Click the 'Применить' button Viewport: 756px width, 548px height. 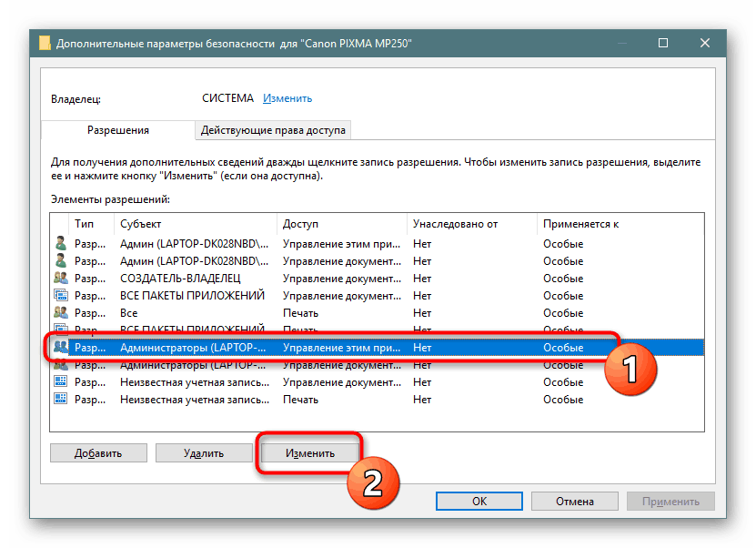coord(670,502)
